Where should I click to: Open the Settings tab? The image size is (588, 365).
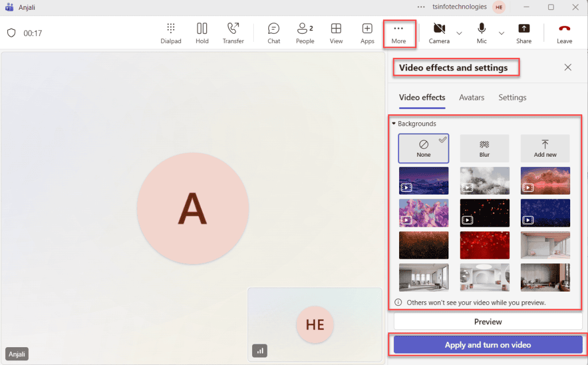tap(512, 98)
